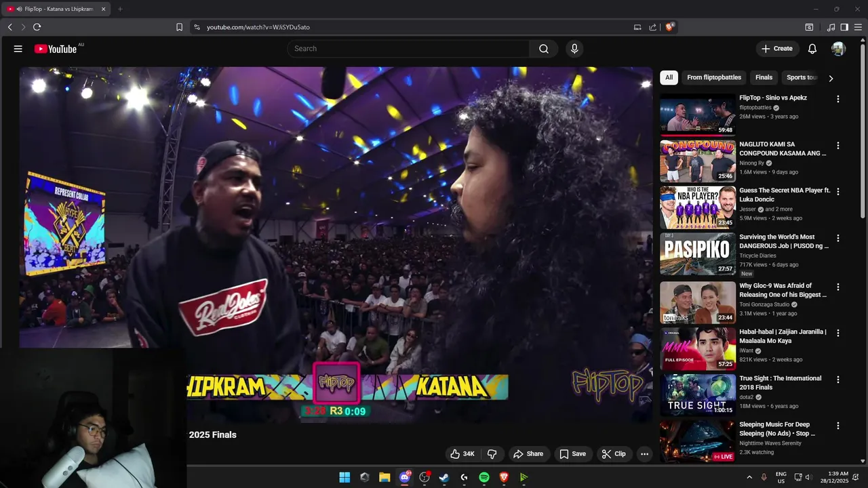Open a new browser tab

tap(120, 9)
